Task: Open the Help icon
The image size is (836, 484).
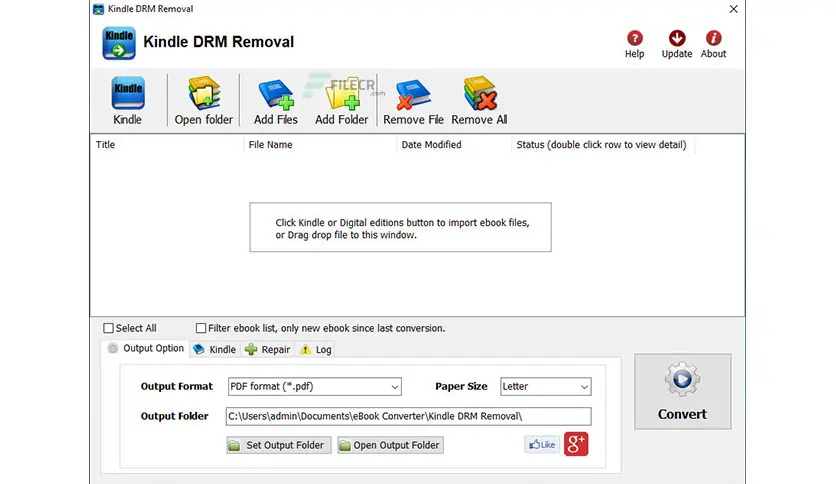Action: pos(634,38)
